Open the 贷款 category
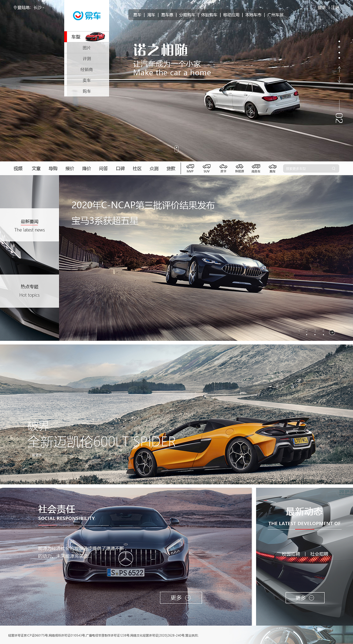 tap(171, 168)
